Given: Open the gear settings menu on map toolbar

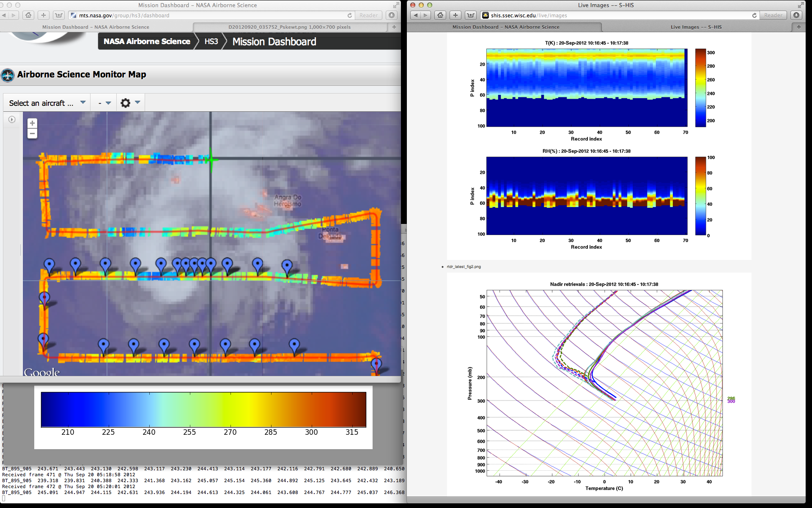Looking at the screenshot, I should (126, 103).
